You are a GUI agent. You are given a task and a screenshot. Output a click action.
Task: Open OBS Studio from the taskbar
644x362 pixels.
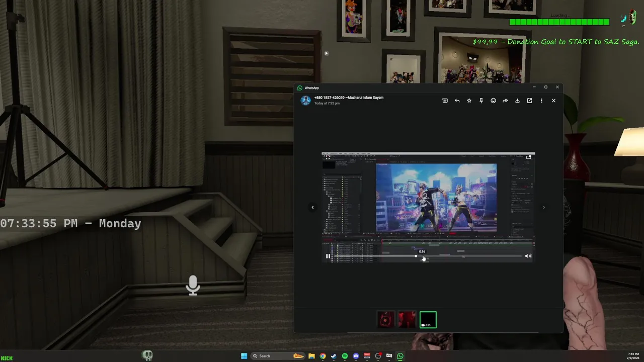(378, 356)
